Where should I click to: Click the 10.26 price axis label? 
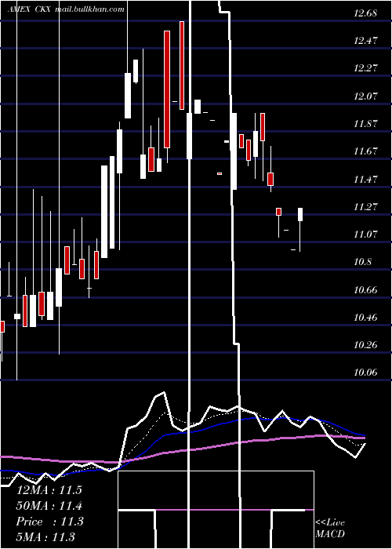click(x=365, y=345)
